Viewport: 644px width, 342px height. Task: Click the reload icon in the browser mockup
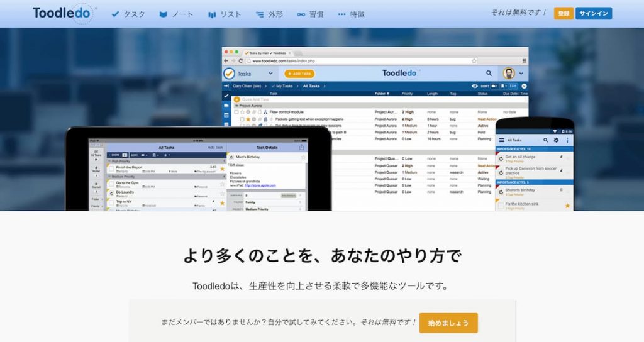[241, 61]
